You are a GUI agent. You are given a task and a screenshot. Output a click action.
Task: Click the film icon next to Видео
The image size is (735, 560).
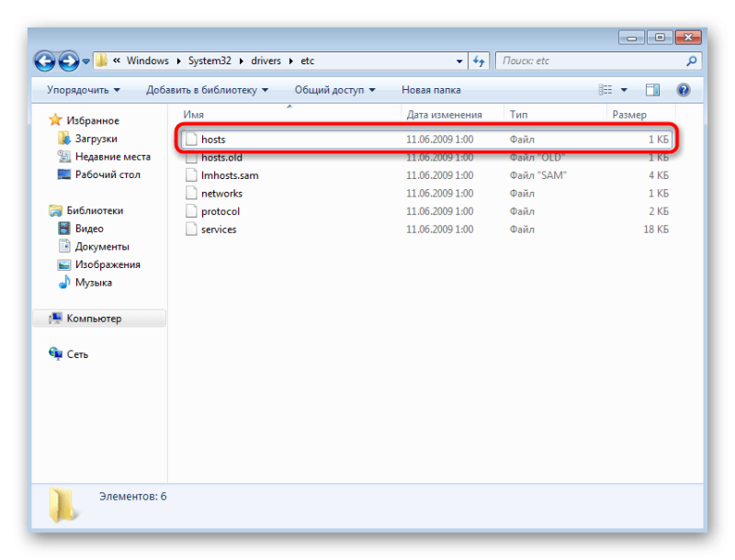click(x=63, y=229)
